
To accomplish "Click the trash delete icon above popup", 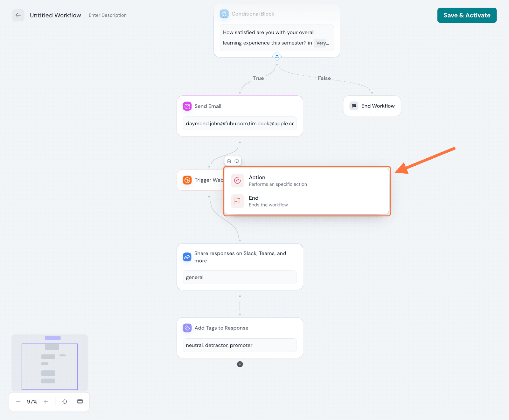I will [x=229, y=161].
